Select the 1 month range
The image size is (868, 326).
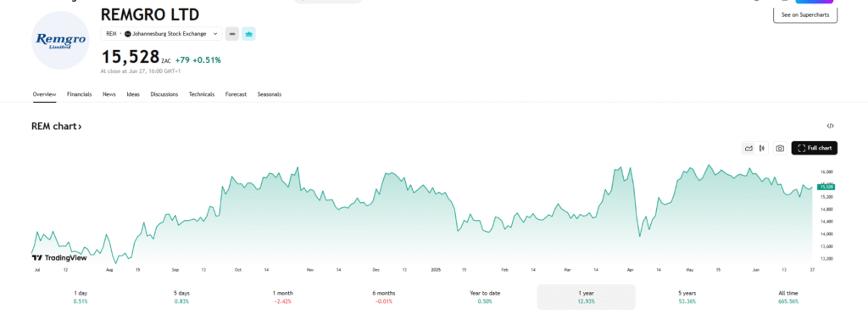[x=282, y=296]
